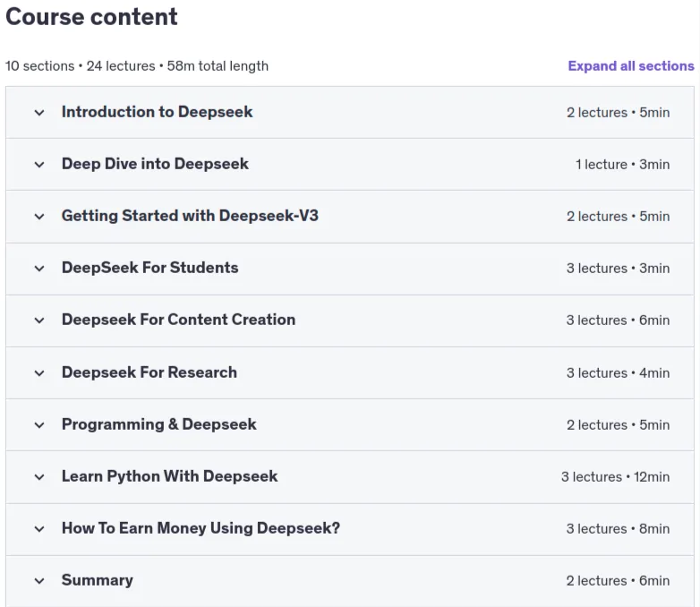700x607 pixels.
Task: Open the Programming & Deepseek title
Action: pyautogui.click(x=159, y=423)
